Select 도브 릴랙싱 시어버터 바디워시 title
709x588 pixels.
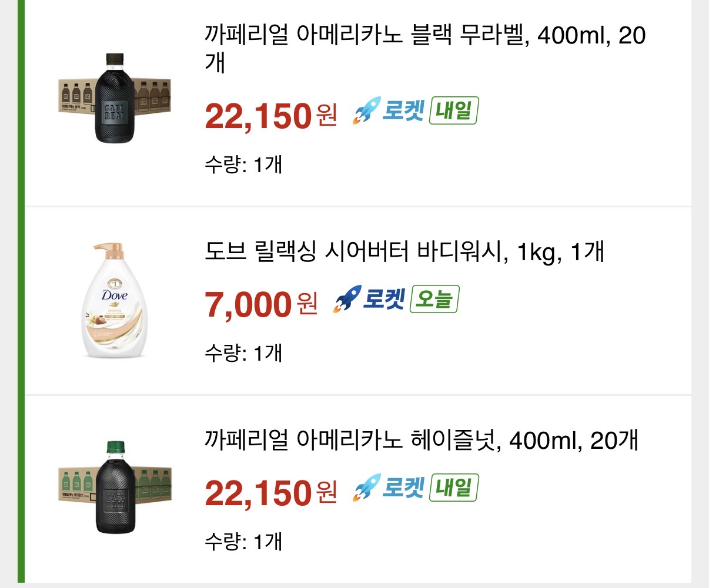tap(404, 252)
